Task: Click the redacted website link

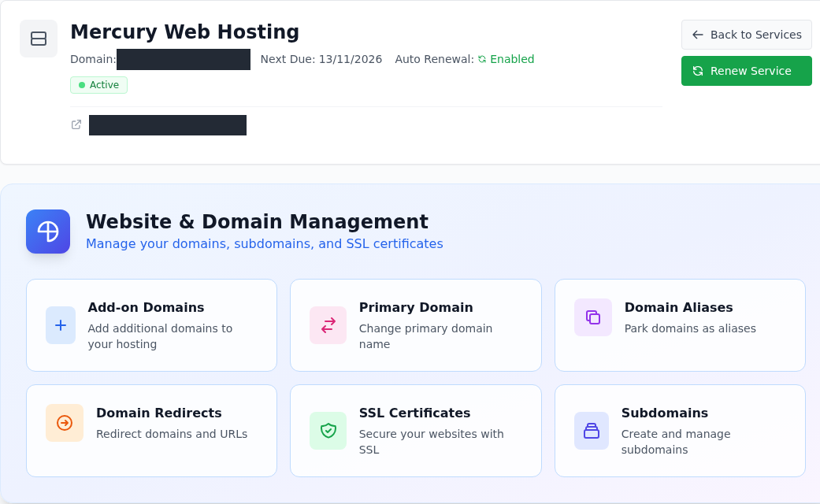Action: [167, 125]
